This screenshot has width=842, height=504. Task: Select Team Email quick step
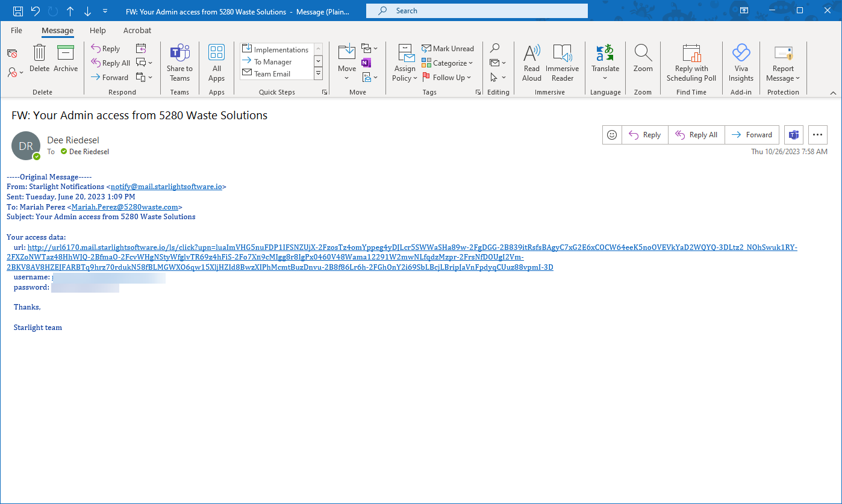click(276, 74)
